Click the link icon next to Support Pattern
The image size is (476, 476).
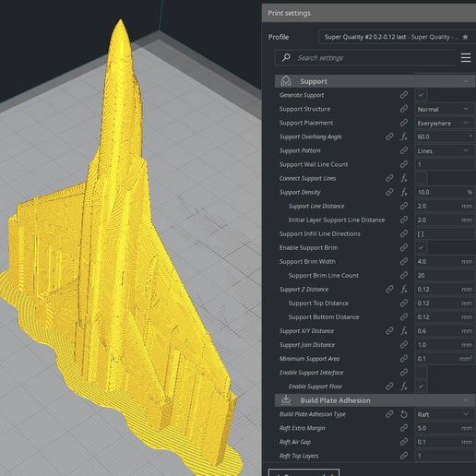[404, 150]
